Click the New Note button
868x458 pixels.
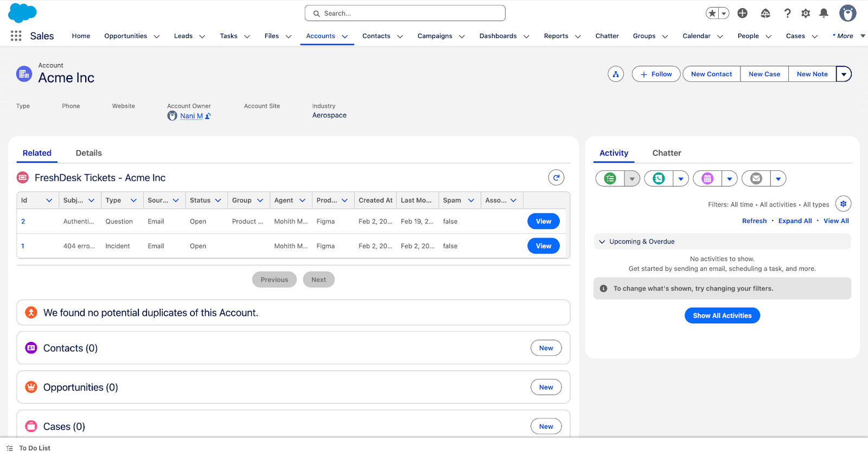tap(812, 74)
